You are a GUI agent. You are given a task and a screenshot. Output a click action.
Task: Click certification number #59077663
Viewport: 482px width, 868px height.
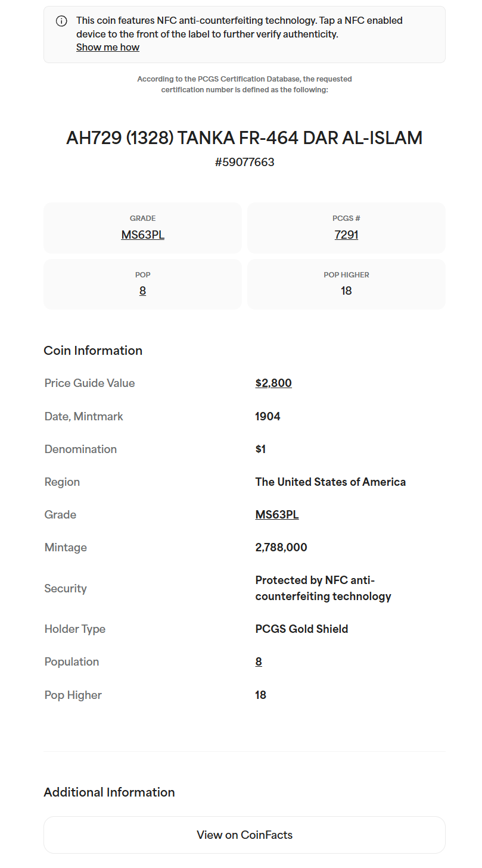(x=244, y=162)
